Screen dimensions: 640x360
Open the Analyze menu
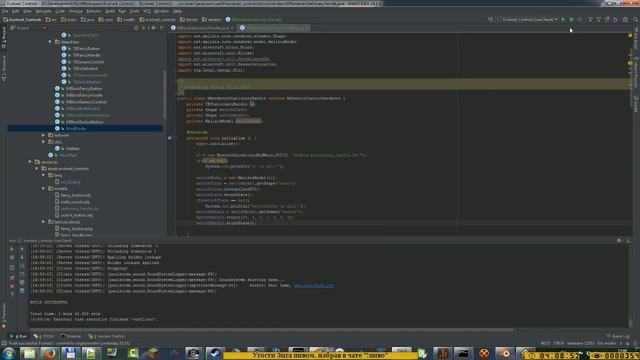click(76, 11)
